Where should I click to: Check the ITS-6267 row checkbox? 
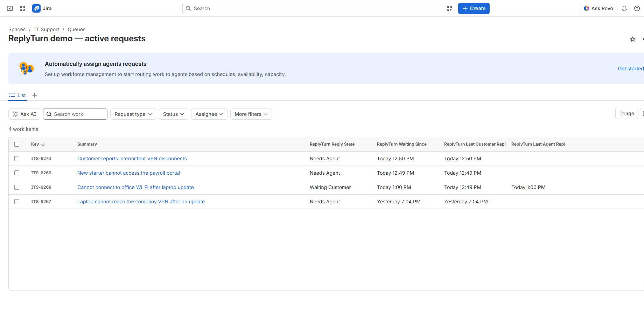(x=17, y=202)
